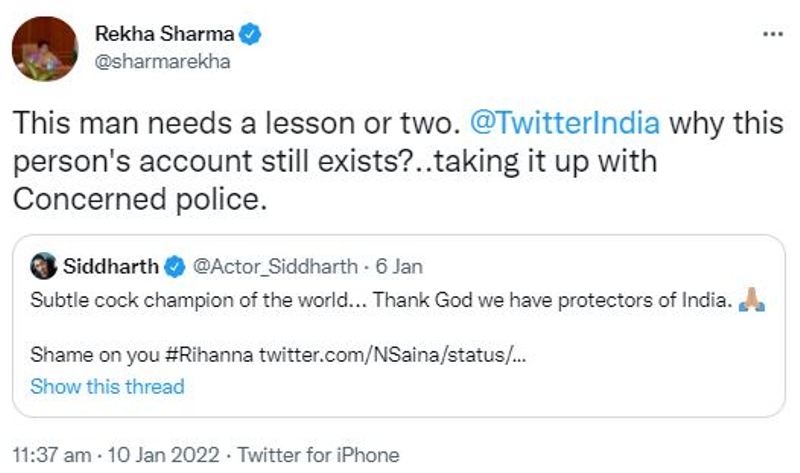Click Rekha Sharma's profile picture

(x=45, y=48)
